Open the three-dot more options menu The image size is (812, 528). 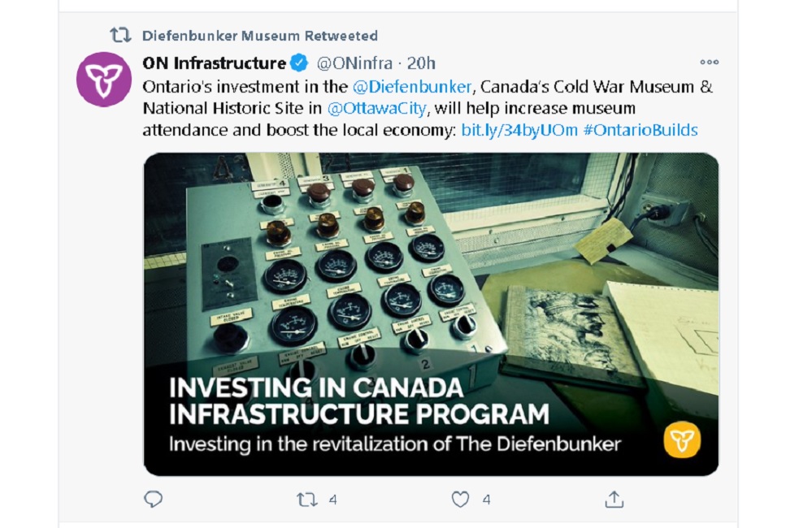pos(709,62)
